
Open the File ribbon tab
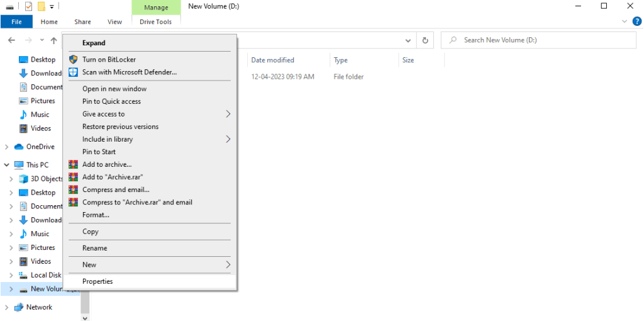[x=17, y=22]
